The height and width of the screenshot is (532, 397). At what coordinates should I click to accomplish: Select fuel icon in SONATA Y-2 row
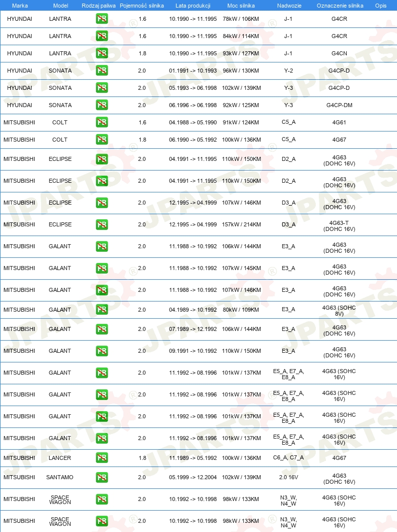pyautogui.click(x=102, y=71)
